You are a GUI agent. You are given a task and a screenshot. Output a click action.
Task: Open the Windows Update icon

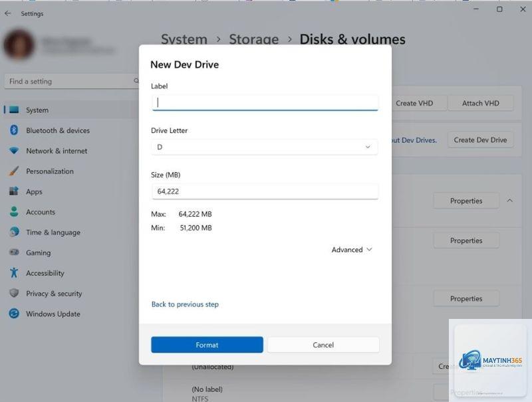pyautogui.click(x=14, y=314)
